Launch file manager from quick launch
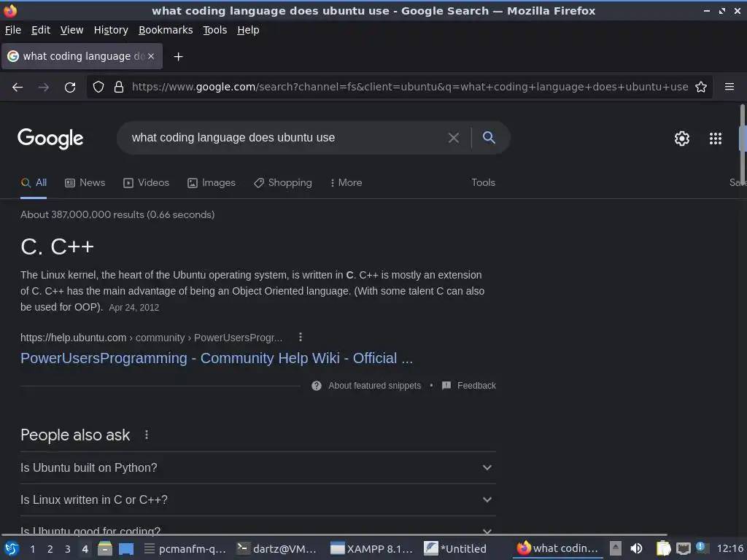The image size is (747, 560). pos(105,548)
